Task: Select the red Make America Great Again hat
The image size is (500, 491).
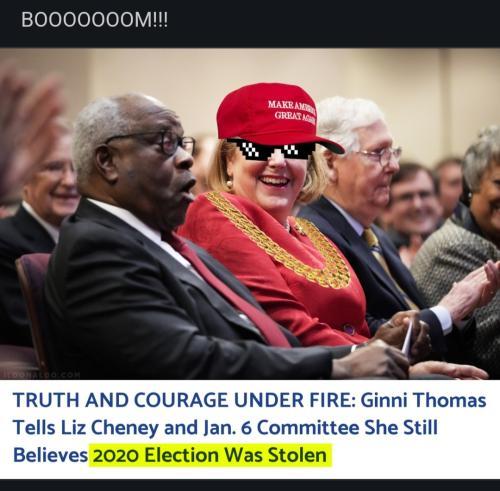Action: [x=279, y=116]
